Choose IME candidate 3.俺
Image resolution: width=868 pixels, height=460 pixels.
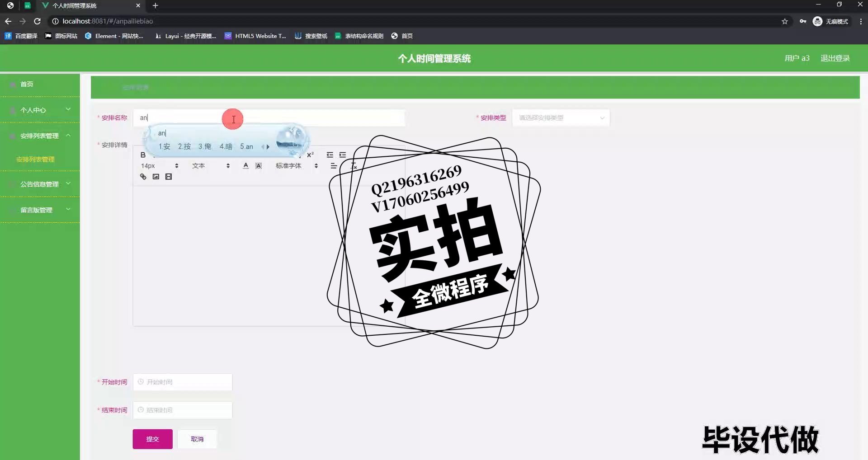(205, 146)
